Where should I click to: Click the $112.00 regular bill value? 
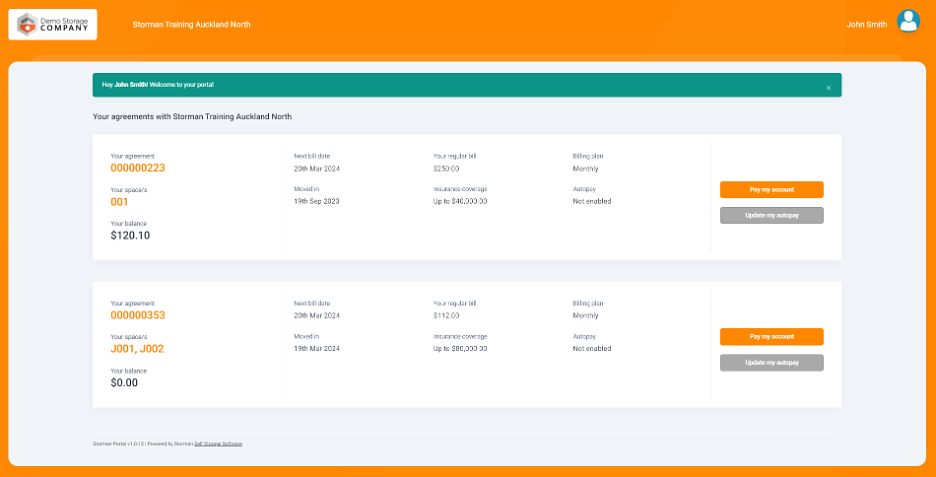point(447,316)
